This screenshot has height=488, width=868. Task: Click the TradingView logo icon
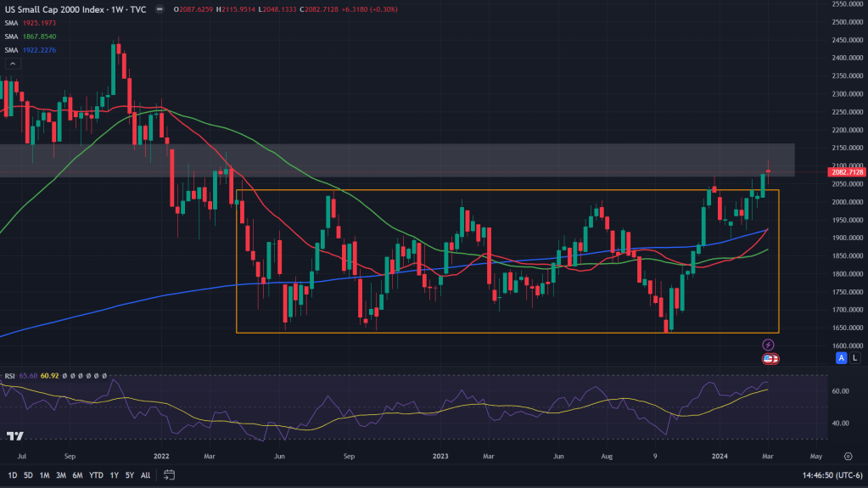click(x=14, y=436)
